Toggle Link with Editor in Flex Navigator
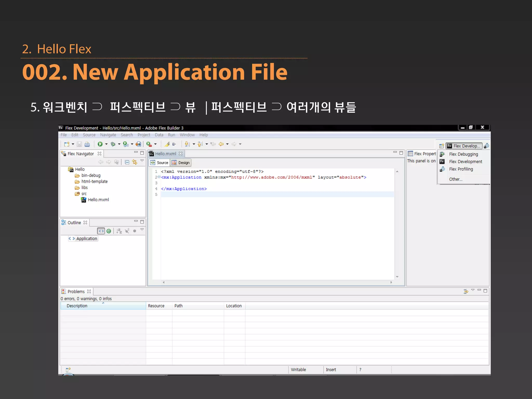 coord(135,162)
